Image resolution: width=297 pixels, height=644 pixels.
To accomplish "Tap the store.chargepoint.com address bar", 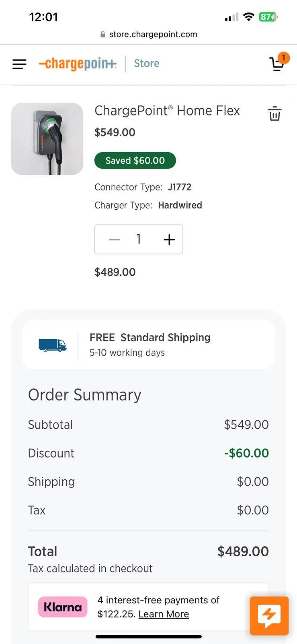I will point(153,35).
